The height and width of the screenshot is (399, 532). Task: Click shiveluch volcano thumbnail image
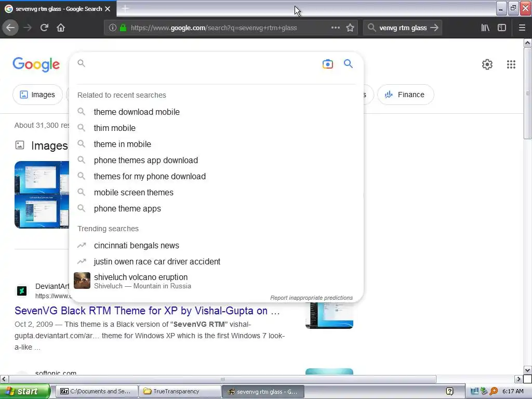82,281
